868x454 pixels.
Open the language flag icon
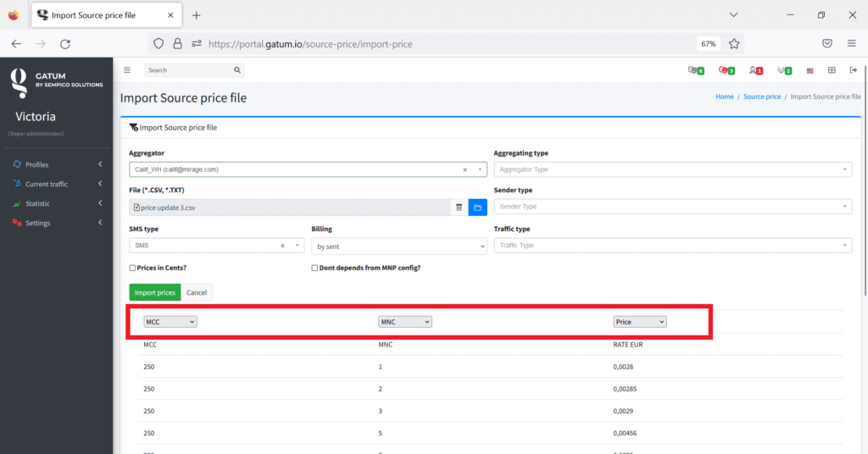coord(810,70)
